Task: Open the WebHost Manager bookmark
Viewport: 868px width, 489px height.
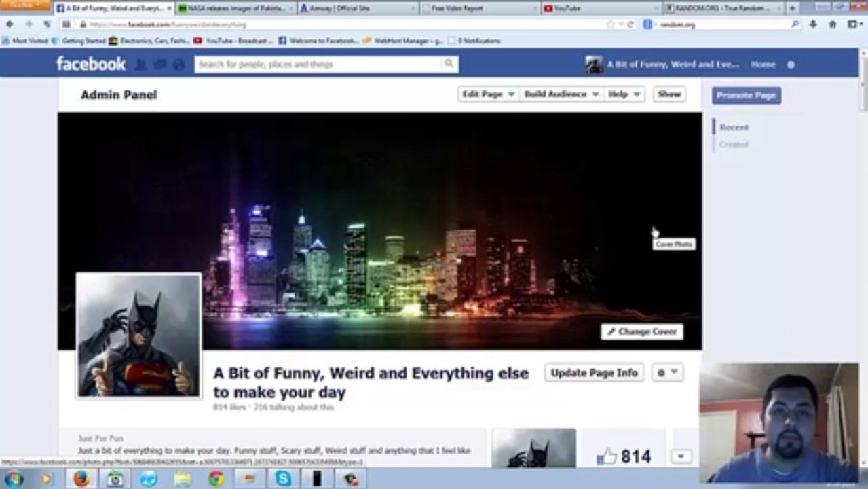Action: click(x=403, y=41)
